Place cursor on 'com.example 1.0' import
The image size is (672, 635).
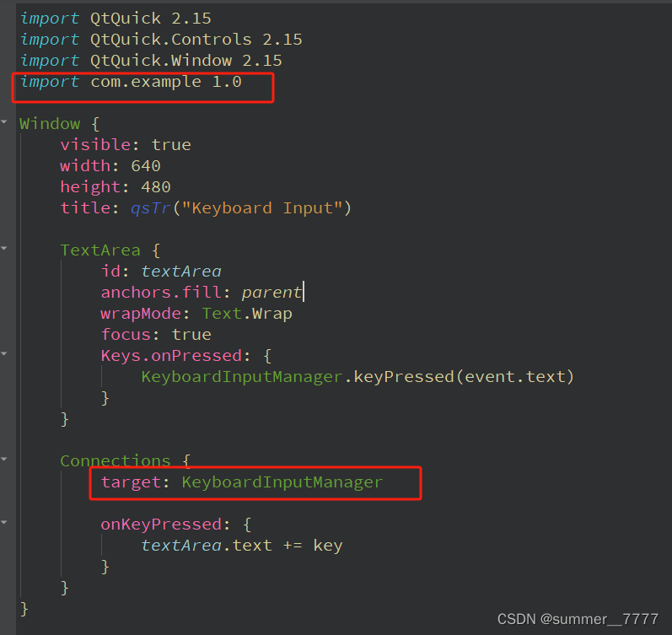pos(166,82)
